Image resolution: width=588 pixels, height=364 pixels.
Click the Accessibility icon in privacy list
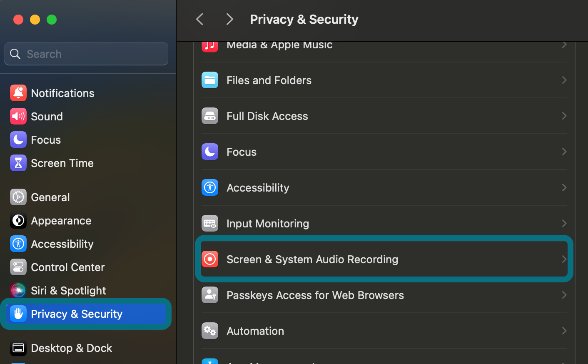pyautogui.click(x=210, y=187)
